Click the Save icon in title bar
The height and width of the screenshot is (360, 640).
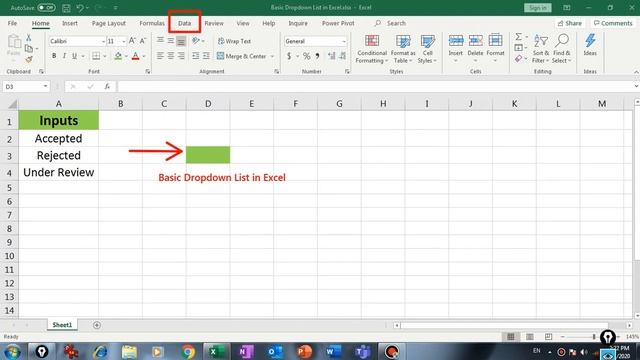(x=66, y=8)
